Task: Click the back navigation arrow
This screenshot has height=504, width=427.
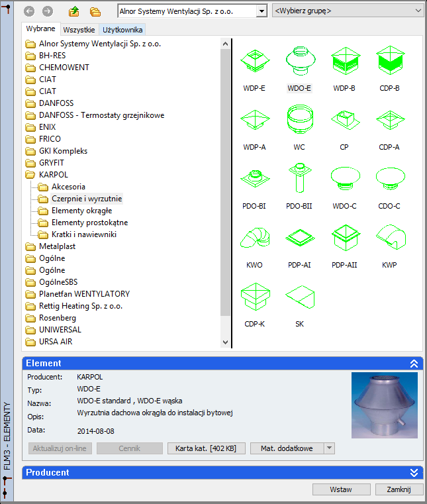Action: click(x=28, y=11)
